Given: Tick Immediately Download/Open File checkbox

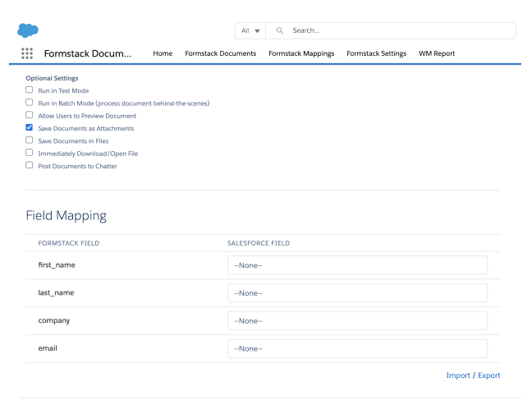Looking at the screenshot, I should click(30, 153).
